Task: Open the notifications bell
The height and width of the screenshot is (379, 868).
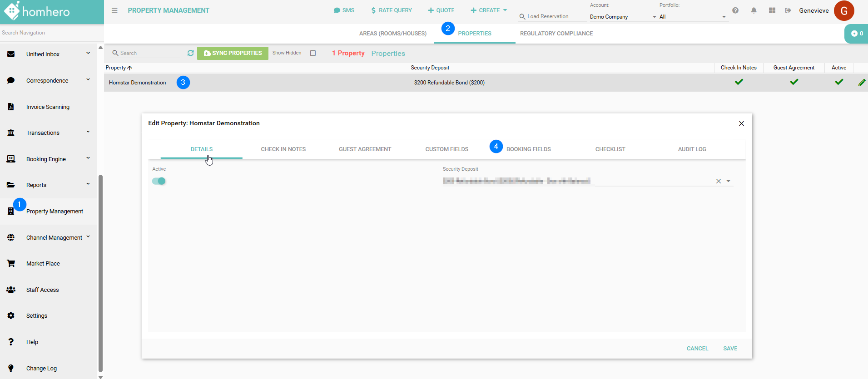Action: 754,10
